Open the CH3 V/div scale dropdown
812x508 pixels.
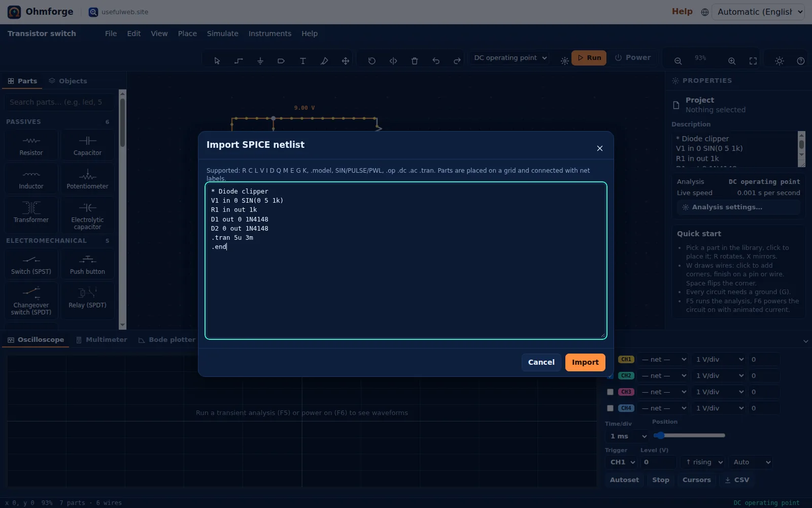coord(720,392)
